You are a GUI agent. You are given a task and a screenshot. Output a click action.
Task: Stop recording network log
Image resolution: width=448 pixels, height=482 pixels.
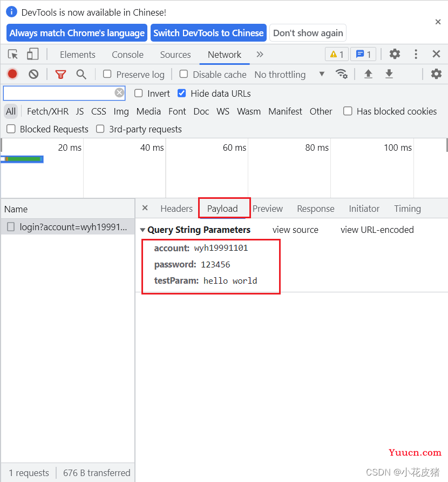tap(12, 74)
